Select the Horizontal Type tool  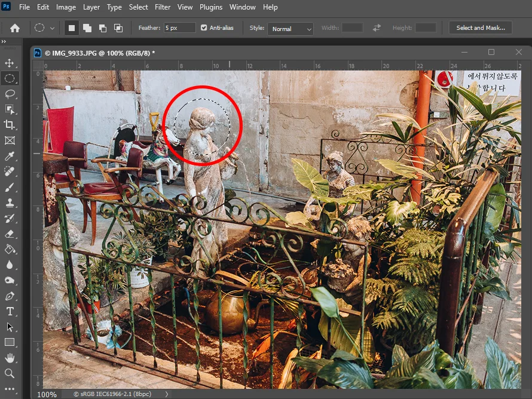(10, 311)
